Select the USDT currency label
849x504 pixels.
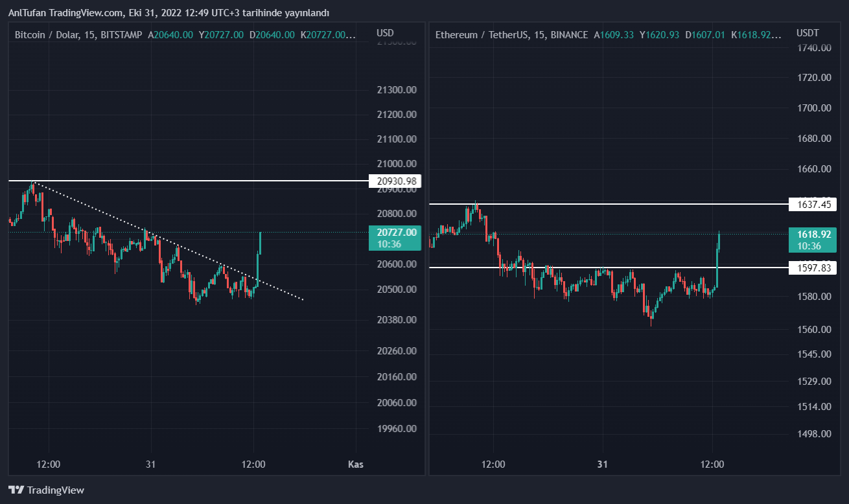(808, 33)
